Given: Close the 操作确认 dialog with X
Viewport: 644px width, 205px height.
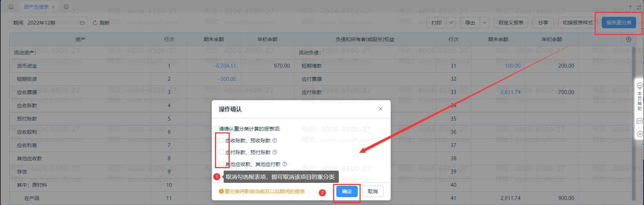Looking at the screenshot, I should point(381,109).
